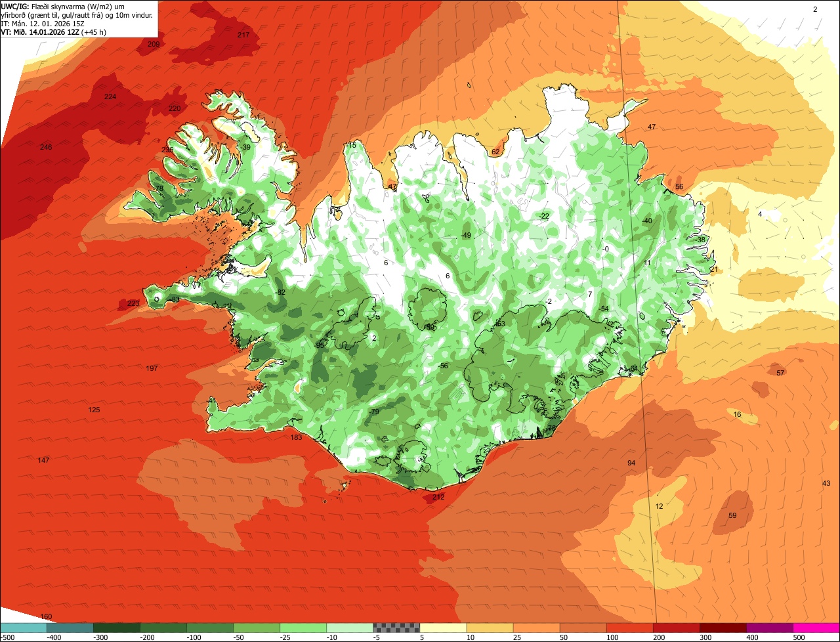Select the value 183 off the southwest coast

click(296, 437)
